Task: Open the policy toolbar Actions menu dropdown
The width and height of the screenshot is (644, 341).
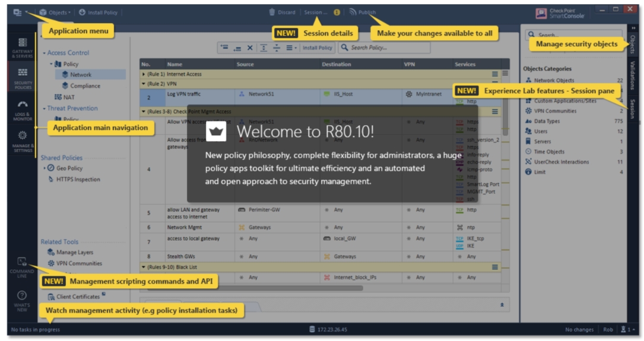Action: point(291,47)
